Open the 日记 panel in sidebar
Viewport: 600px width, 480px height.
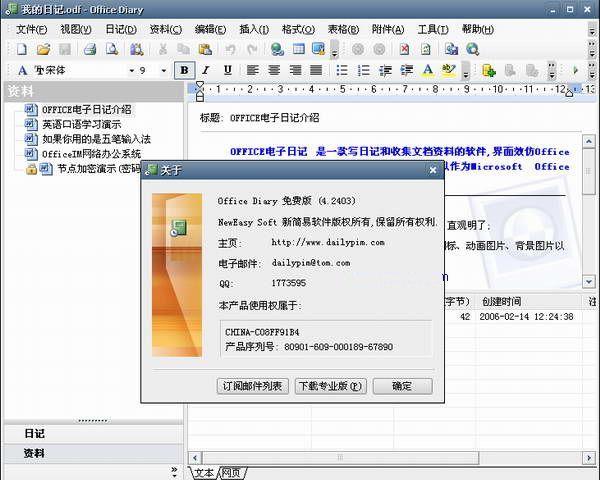tap(34, 434)
